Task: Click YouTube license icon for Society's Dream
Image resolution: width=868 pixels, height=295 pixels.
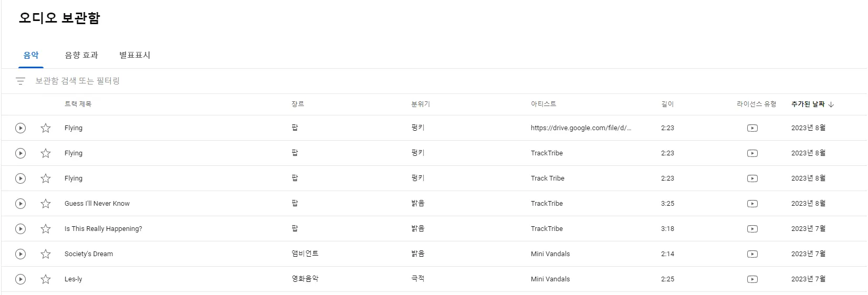Action: [752, 254]
